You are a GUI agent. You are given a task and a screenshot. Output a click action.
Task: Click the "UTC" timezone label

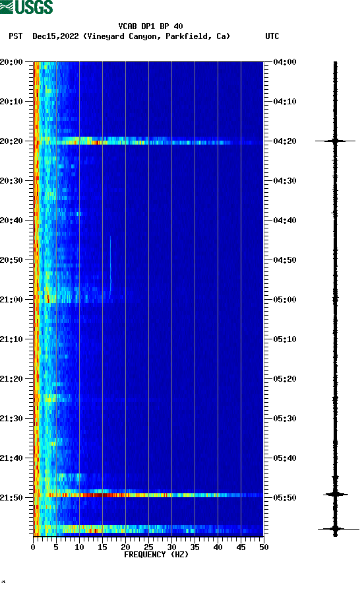(272, 36)
